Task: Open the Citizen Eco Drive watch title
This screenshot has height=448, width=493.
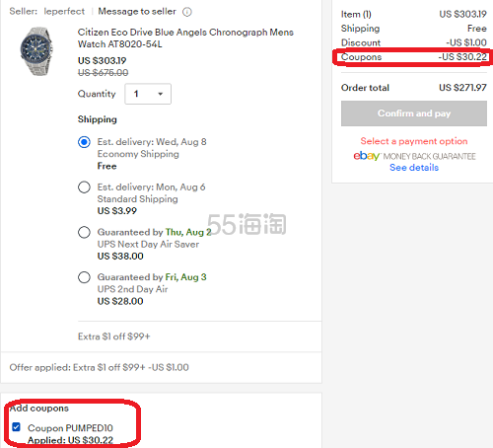Action: tap(185, 38)
